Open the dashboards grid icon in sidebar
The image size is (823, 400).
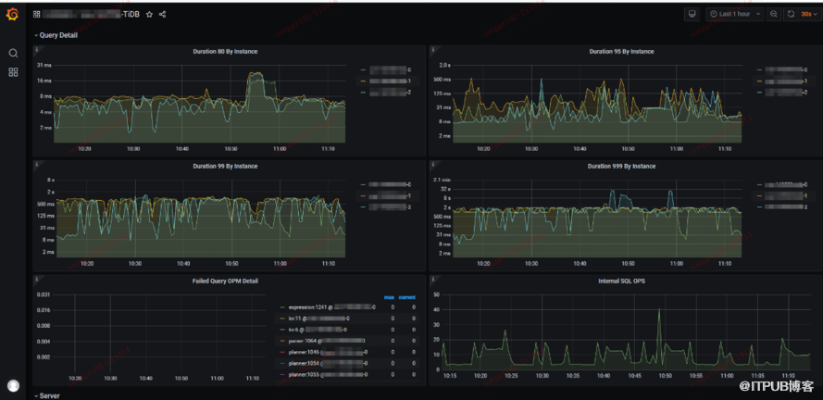(x=13, y=72)
